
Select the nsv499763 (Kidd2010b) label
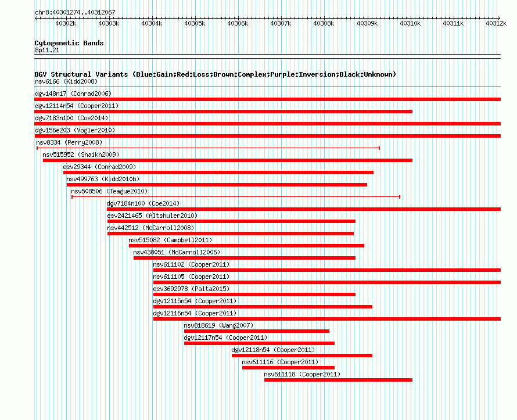pos(103,179)
